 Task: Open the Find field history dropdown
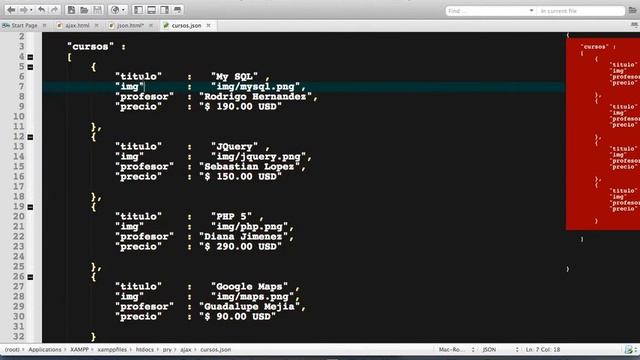531,11
